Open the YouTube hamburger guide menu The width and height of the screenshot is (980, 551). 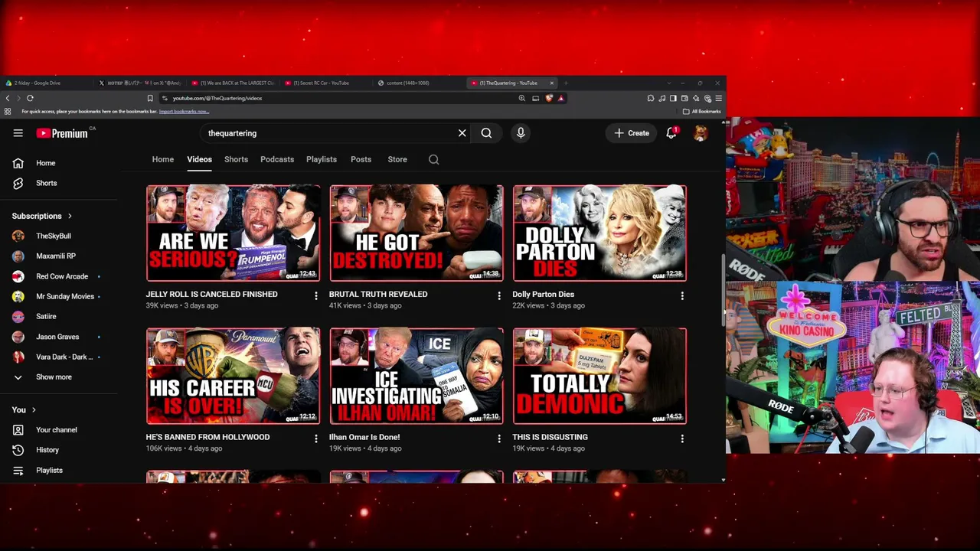point(18,133)
